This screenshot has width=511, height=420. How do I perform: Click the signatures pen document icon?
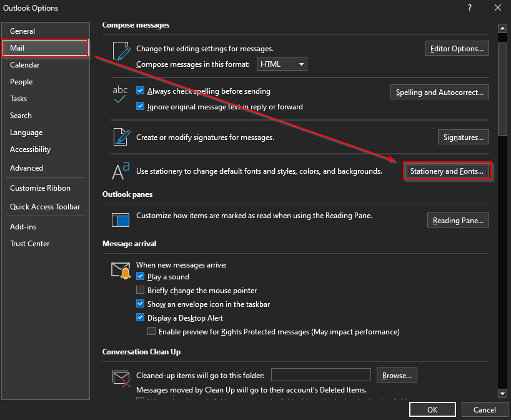click(x=120, y=137)
